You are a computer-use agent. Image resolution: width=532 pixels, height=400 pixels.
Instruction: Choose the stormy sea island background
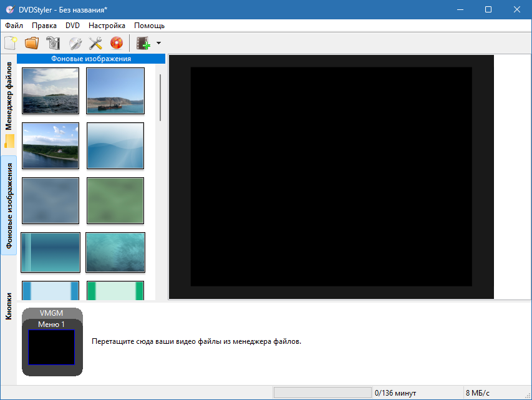click(51, 90)
